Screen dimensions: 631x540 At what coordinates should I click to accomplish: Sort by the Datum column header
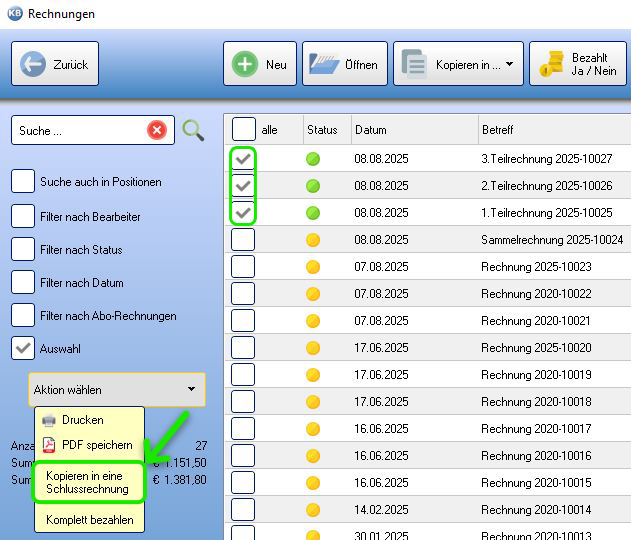(415, 130)
